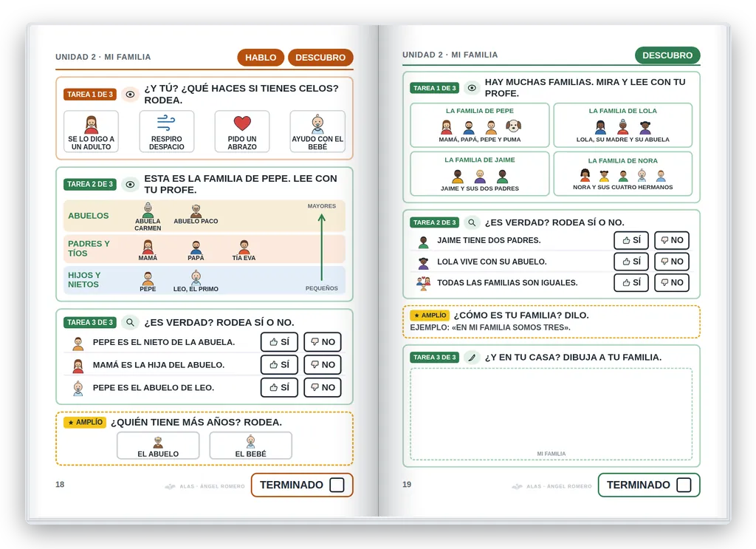
Task: Choose NO for 'Lola vive con su abuelo'
Action: (672, 262)
